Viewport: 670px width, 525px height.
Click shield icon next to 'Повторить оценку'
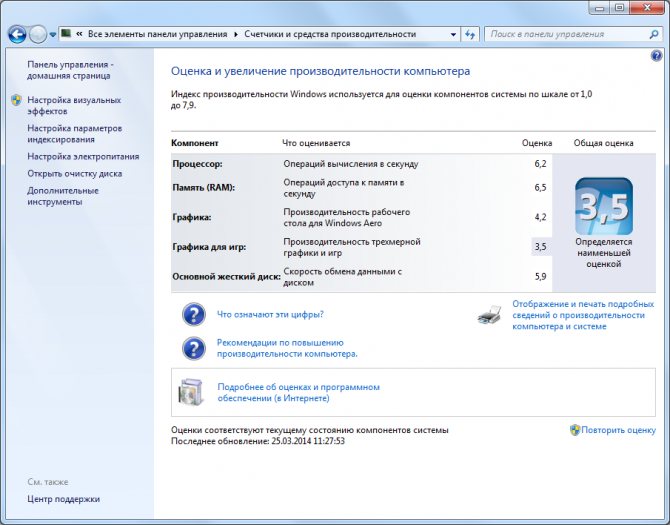click(575, 430)
